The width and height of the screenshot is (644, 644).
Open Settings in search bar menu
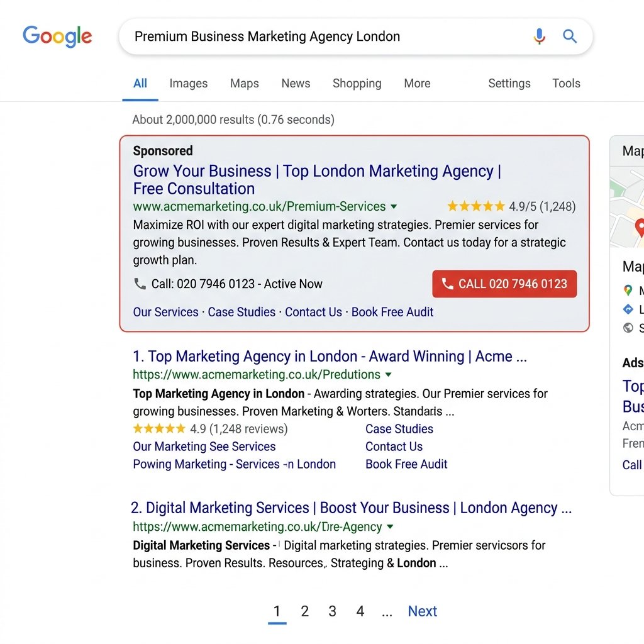point(509,84)
